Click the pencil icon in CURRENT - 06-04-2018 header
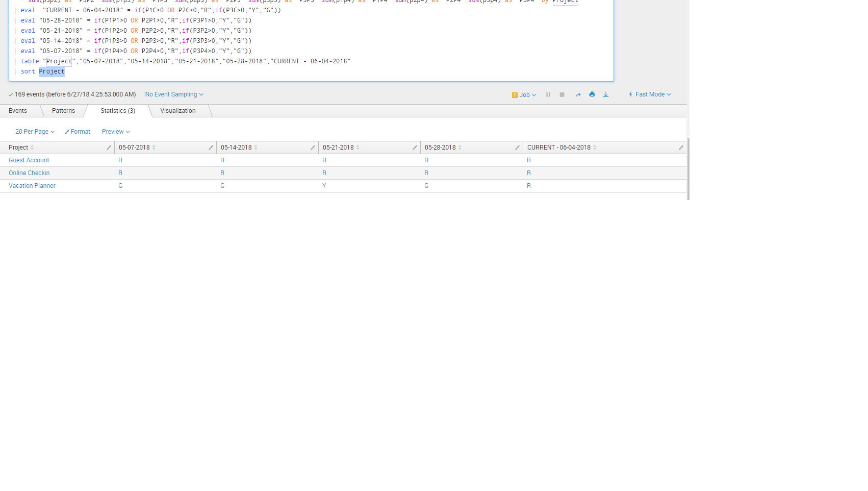Image resolution: width=868 pixels, height=491 pixels. coord(681,148)
